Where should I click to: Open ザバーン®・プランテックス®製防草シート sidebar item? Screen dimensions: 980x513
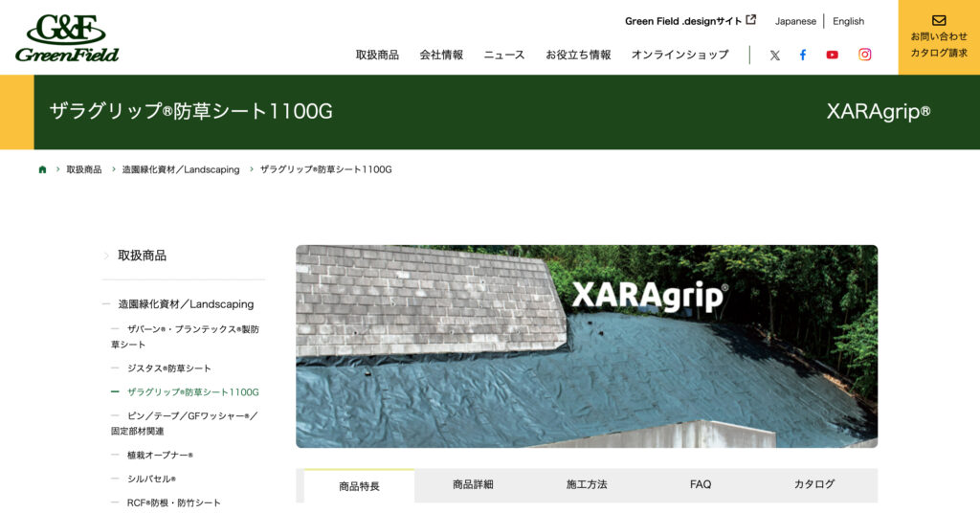tap(185, 337)
